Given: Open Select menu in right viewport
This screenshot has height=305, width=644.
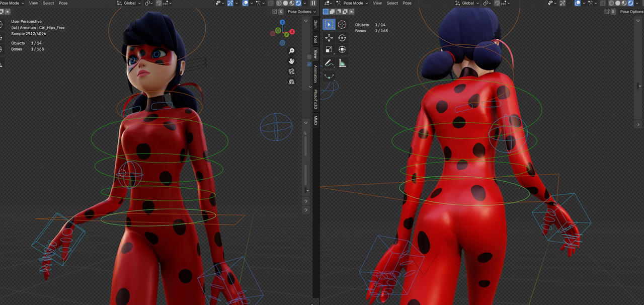Looking at the screenshot, I should point(392,3).
